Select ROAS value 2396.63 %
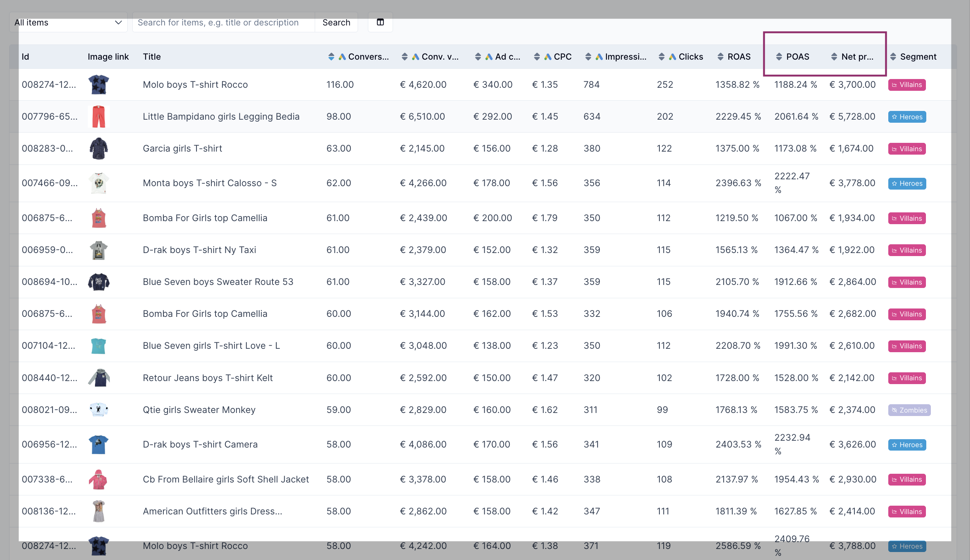970x560 pixels. pos(739,183)
